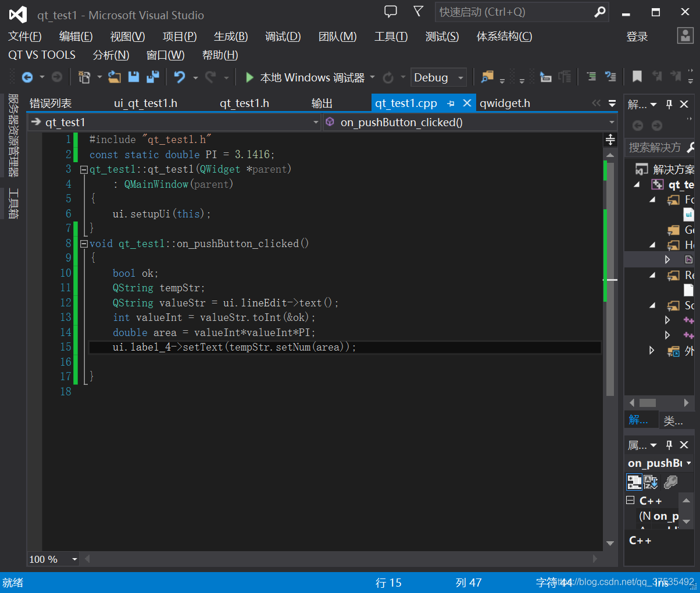Open the feedback speech bubble icon
Screen dimensions: 700x593
tap(391, 12)
